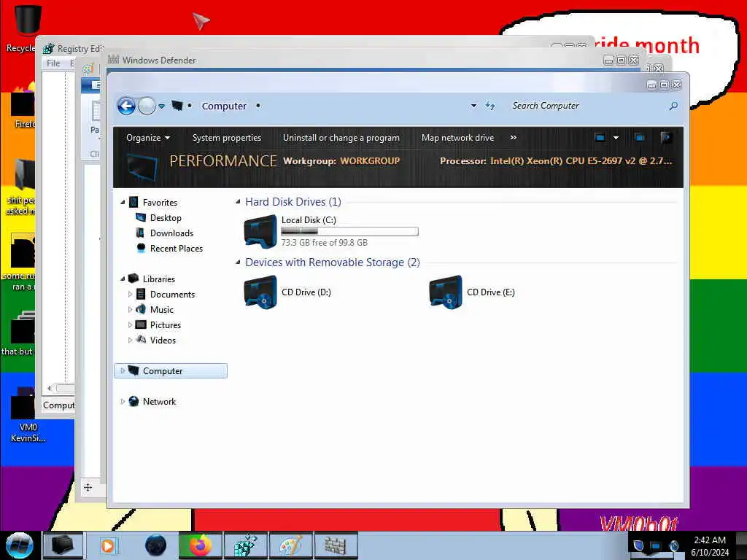The image size is (747, 560).
Task: Switch to Registry Editor in taskbar
Action: click(245, 545)
